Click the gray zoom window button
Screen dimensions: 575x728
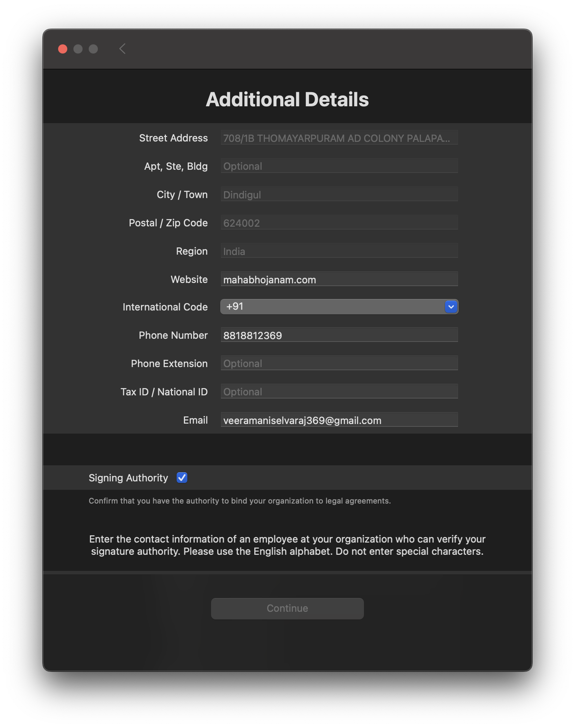(93, 49)
